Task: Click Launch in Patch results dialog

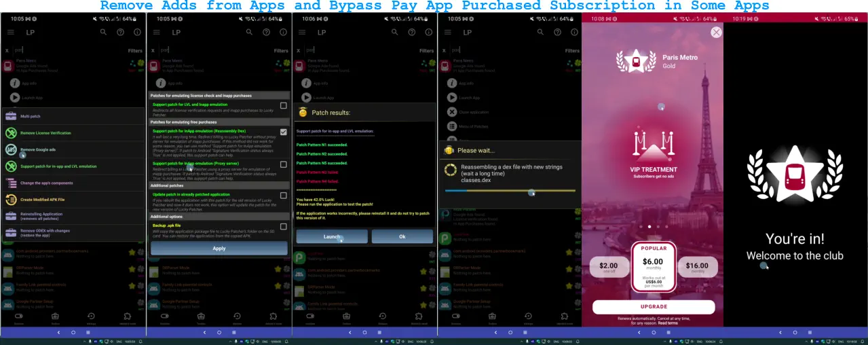Action: (x=332, y=236)
